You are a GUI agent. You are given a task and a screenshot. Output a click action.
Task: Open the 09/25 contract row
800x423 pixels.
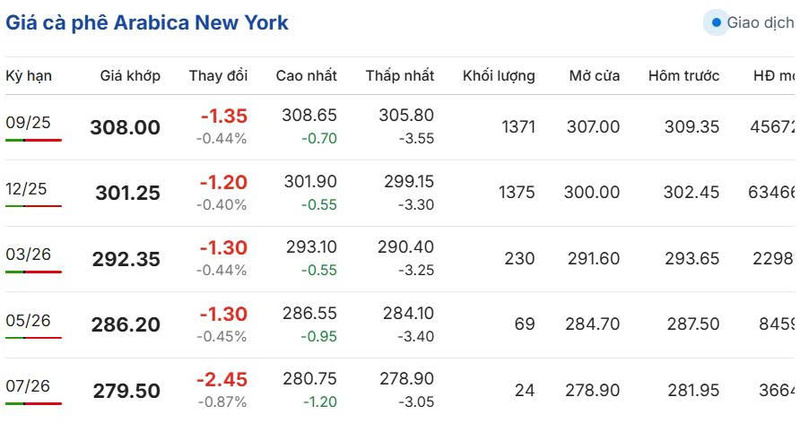(x=400, y=127)
